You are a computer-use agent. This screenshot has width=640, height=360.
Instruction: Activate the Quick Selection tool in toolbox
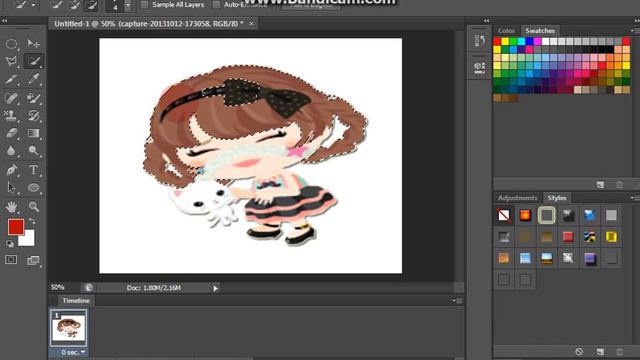click(33, 61)
